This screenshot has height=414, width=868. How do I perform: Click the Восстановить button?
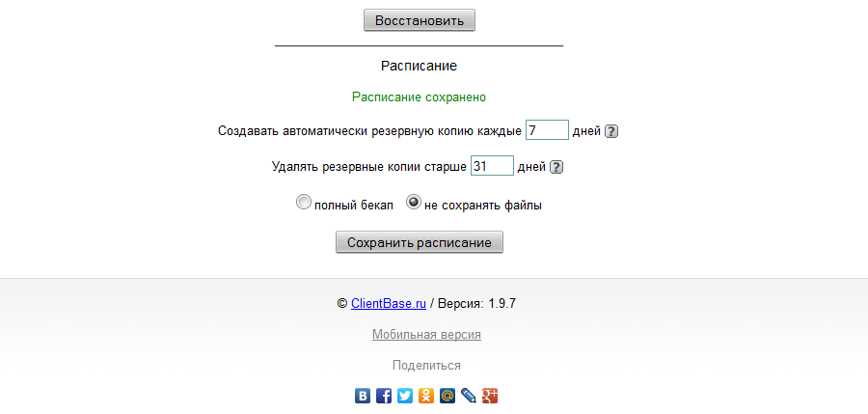coord(420,20)
